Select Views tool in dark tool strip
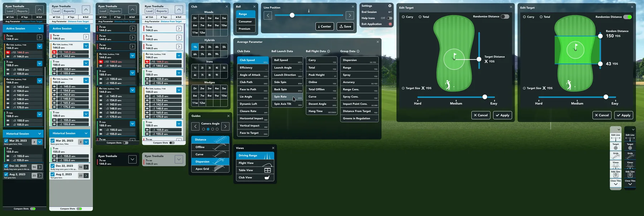 (630, 165)
